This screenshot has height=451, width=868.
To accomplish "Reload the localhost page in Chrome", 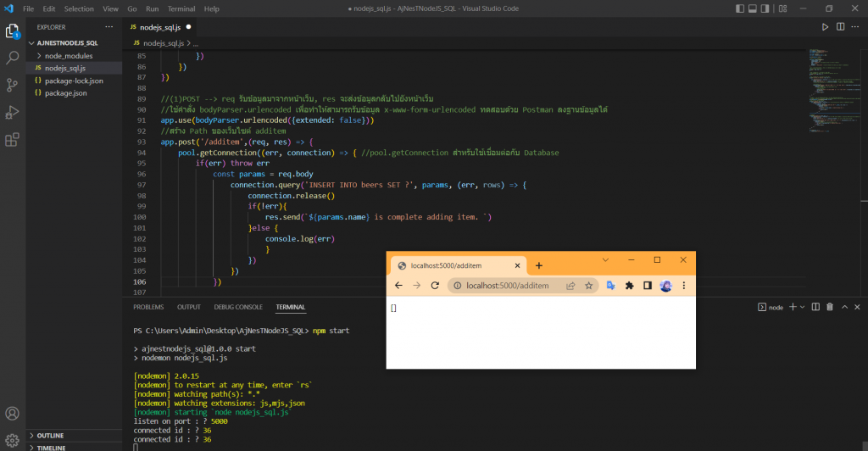I will point(435,286).
